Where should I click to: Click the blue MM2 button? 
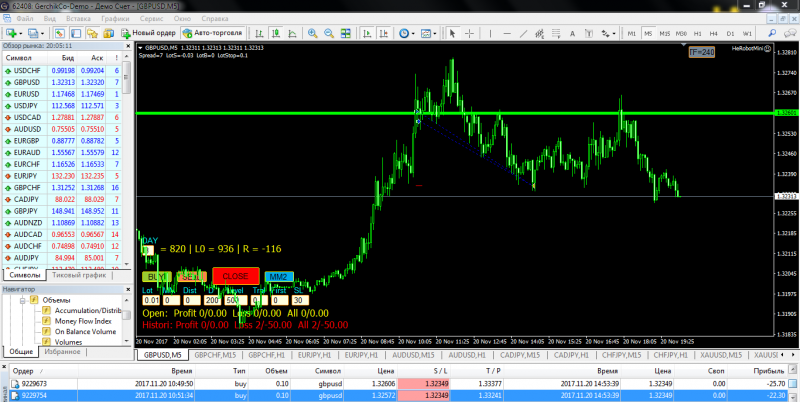[279, 277]
